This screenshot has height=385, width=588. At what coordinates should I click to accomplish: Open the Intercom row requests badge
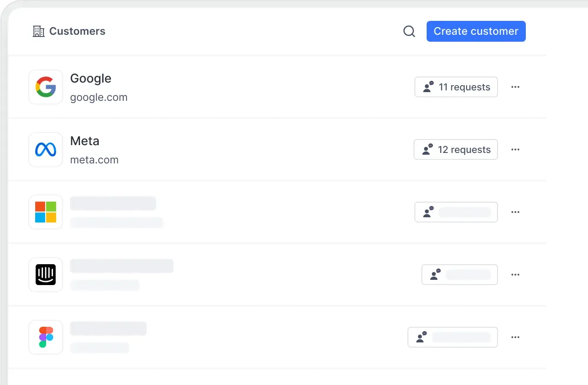pyautogui.click(x=459, y=275)
